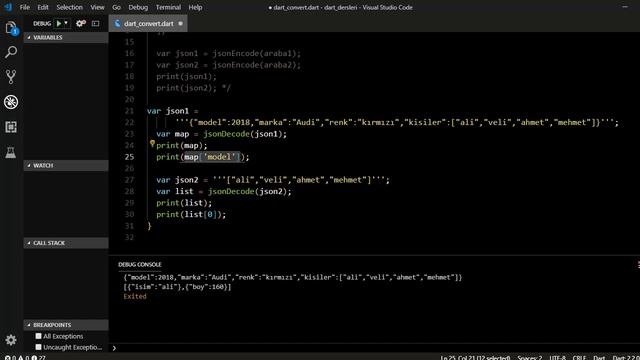Click jsonDecode(json1) on line 23

click(x=245, y=134)
